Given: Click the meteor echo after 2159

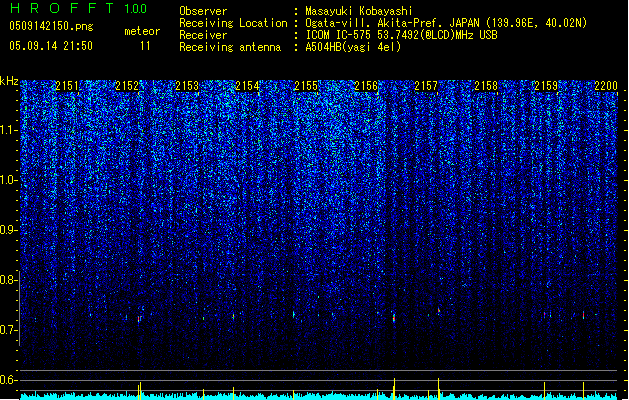Looking at the screenshot, I should tap(583, 315).
